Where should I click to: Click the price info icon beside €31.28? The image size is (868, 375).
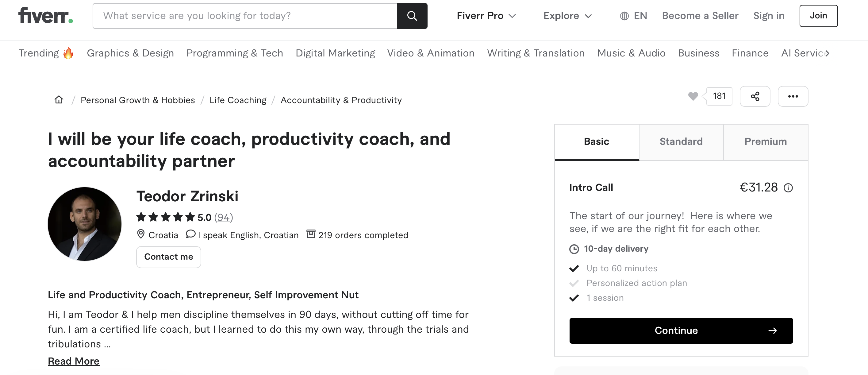point(788,187)
